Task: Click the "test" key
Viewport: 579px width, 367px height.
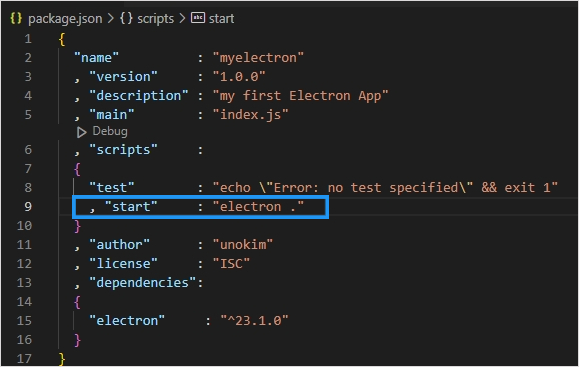Action: [x=112, y=188]
